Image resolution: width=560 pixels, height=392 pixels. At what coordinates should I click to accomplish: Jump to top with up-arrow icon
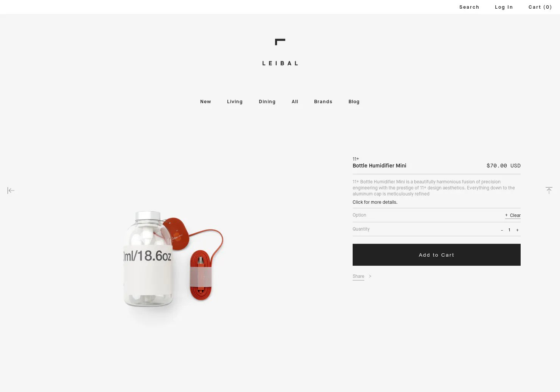pyautogui.click(x=549, y=190)
